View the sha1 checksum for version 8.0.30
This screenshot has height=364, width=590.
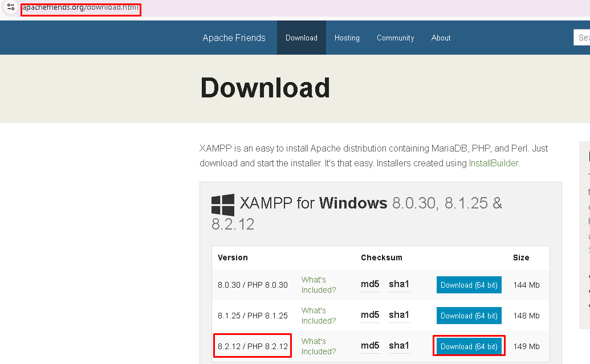(x=398, y=284)
